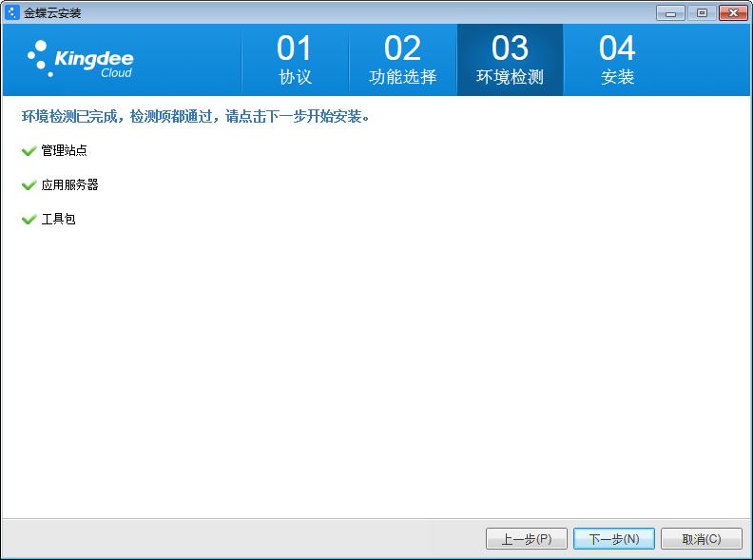Maximize the installer window
This screenshot has height=560, width=753.
pos(702,13)
